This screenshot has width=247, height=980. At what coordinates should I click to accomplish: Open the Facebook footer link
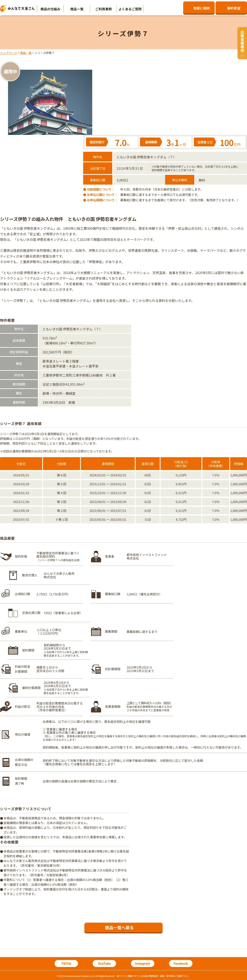(181, 963)
